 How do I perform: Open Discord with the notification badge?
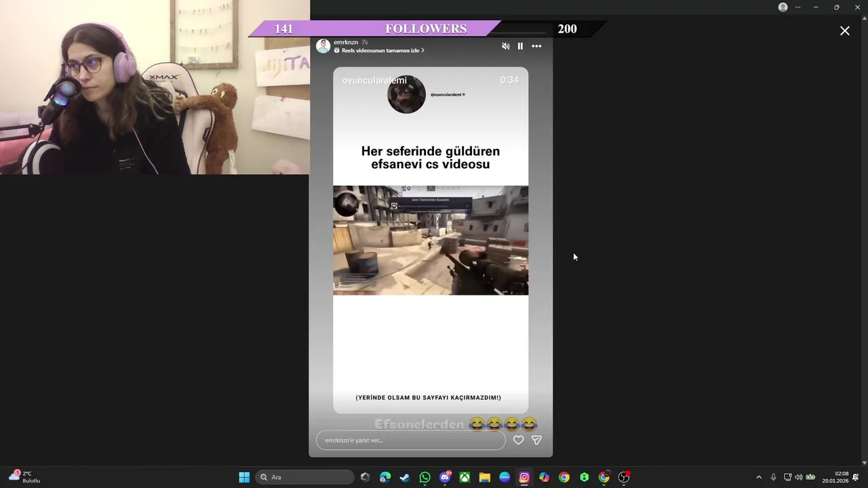click(x=445, y=477)
